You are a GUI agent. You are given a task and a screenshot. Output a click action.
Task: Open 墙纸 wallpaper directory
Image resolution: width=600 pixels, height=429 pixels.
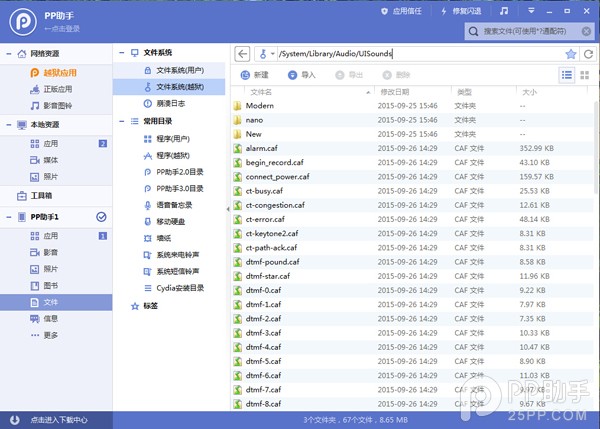coord(169,238)
